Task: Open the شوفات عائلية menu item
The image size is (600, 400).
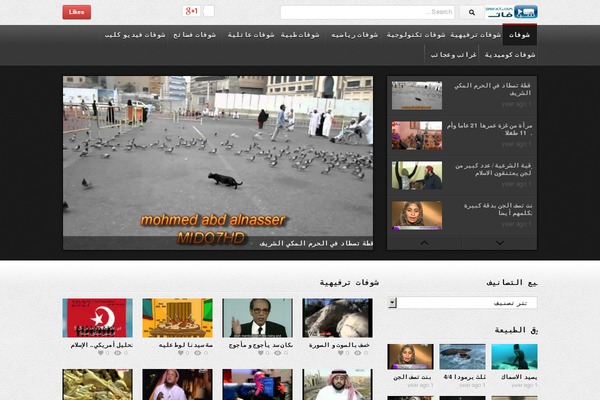Action: pyautogui.click(x=251, y=35)
